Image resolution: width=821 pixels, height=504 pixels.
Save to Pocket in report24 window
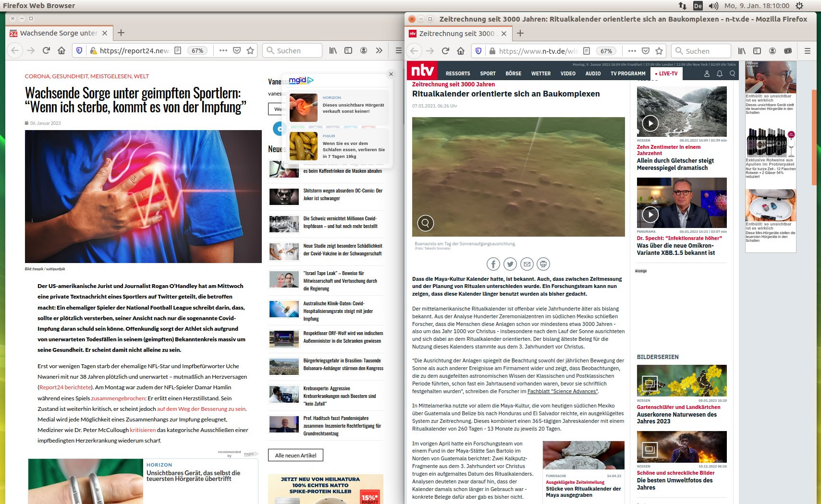tap(237, 50)
